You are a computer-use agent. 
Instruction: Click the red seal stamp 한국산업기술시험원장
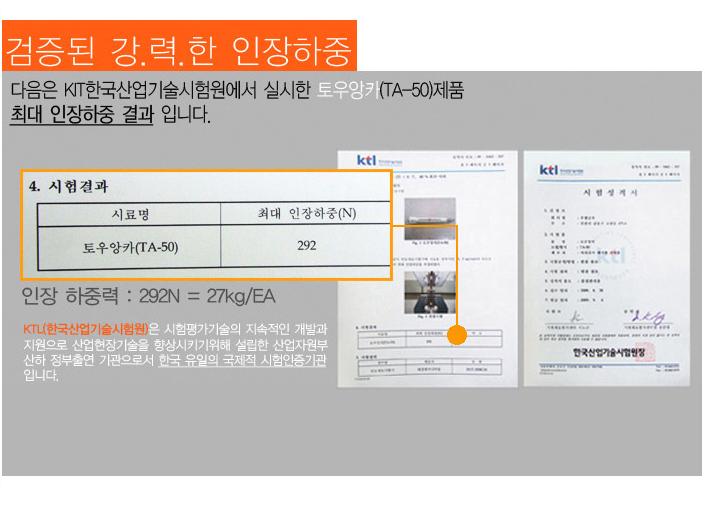click(x=645, y=352)
